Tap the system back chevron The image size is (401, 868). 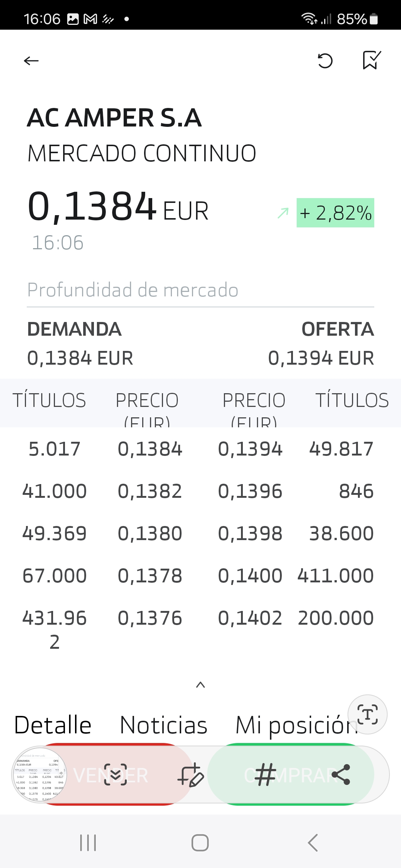tap(313, 843)
